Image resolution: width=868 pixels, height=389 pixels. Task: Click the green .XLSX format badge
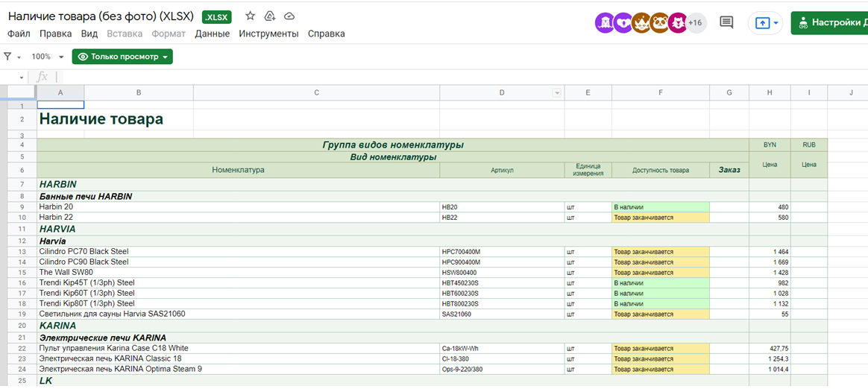pyautogui.click(x=217, y=17)
